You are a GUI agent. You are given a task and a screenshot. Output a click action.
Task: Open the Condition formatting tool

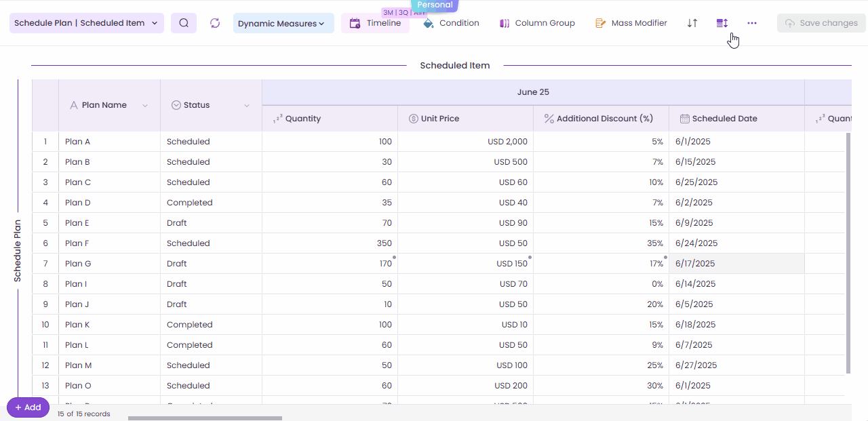click(x=451, y=23)
